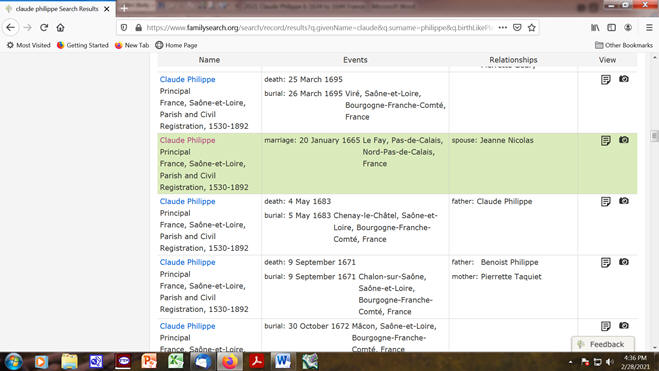This screenshot has width=659, height=371.
Task: Open Firefox hamburger menu
Action: tap(649, 28)
